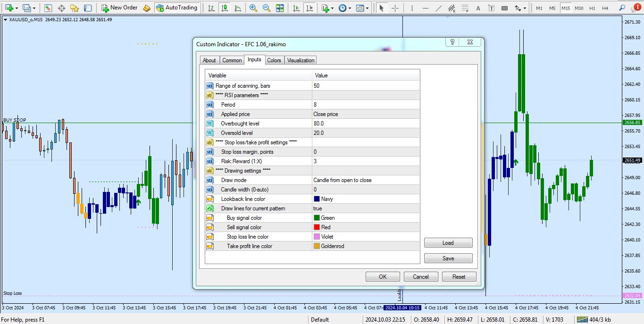
Task: Select the Draw text label tool
Action: click(491, 8)
